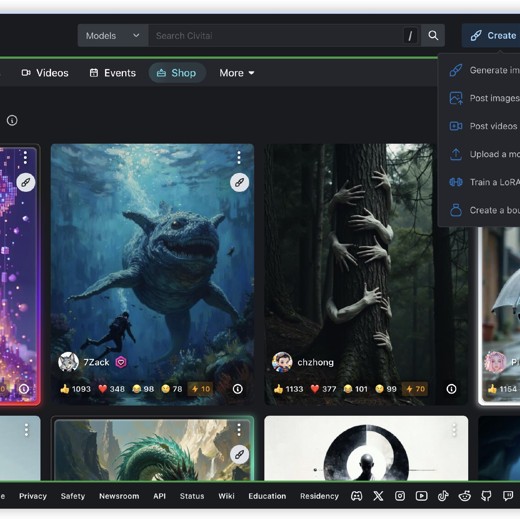Open the YouTube footer icon
Viewport: 520px width, 520px height.
pos(421,496)
